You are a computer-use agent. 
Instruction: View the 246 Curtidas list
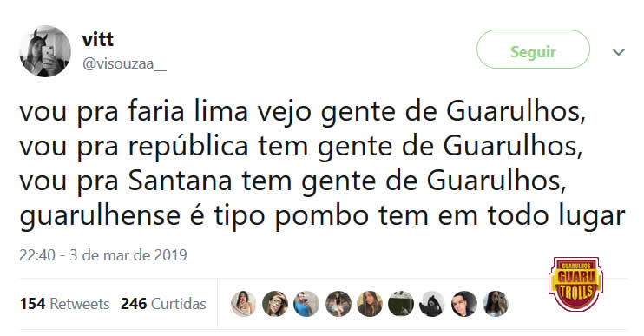point(163,304)
